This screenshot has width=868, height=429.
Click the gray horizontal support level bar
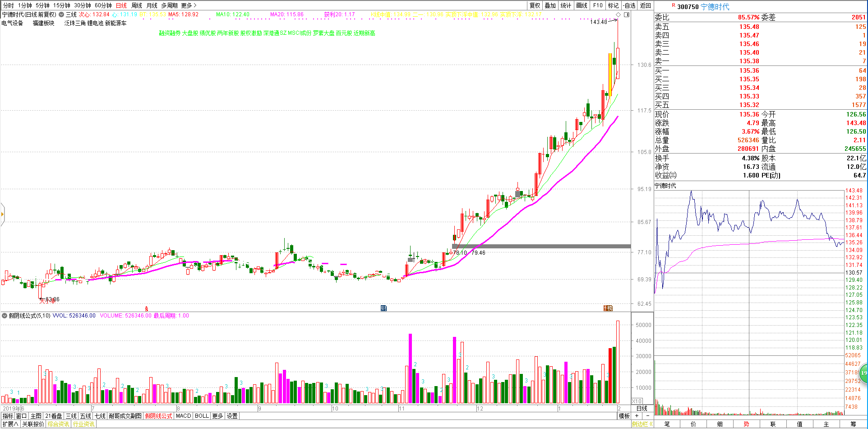click(x=541, y=246)
